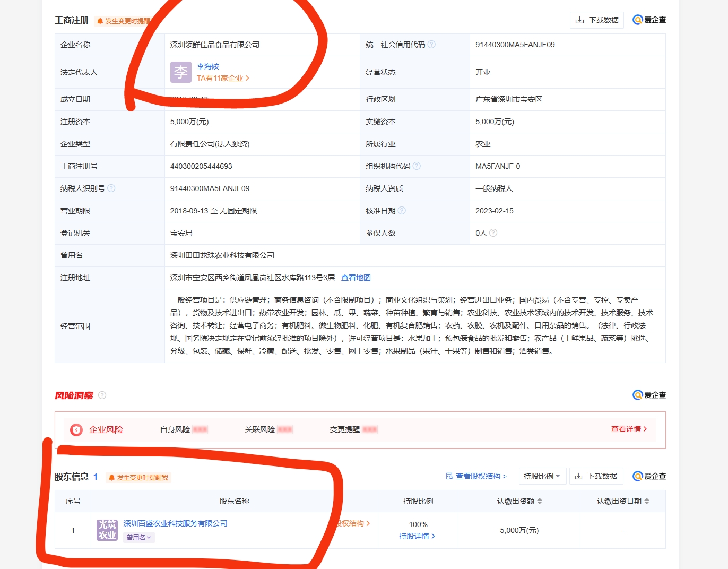Screen dimensions: 728x569
Task: Open shareholder 深圳百盛农业科技服务有限公司
Action: click(175, 523)
